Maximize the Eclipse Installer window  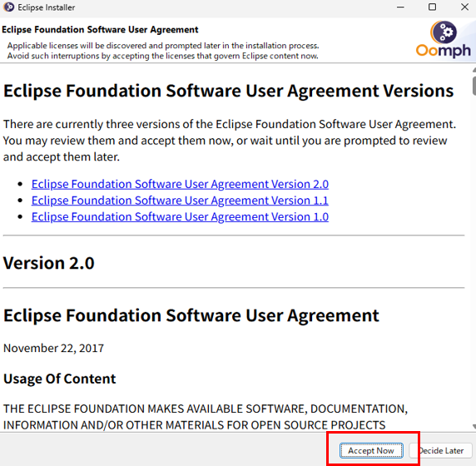(432, 7)
